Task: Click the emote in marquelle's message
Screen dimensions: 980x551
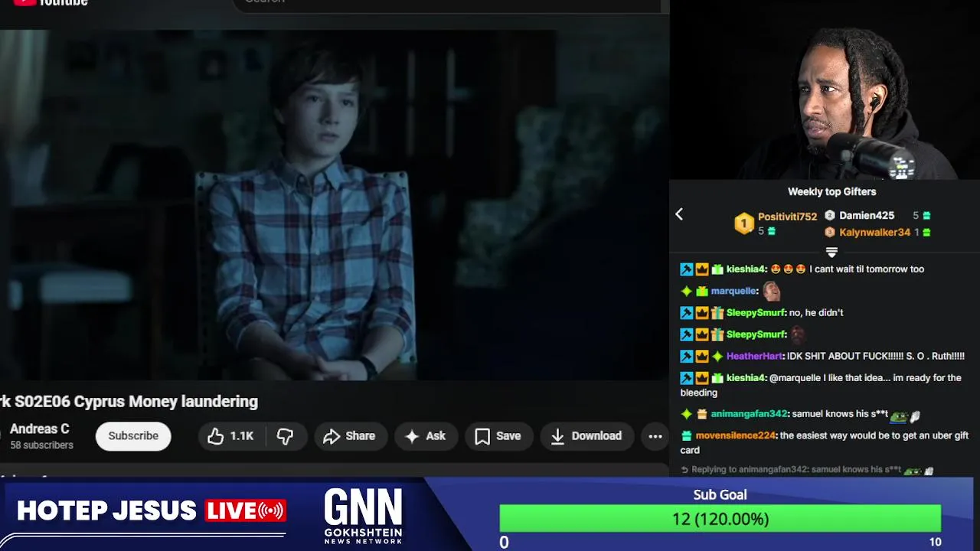Action: click(771, 291)
